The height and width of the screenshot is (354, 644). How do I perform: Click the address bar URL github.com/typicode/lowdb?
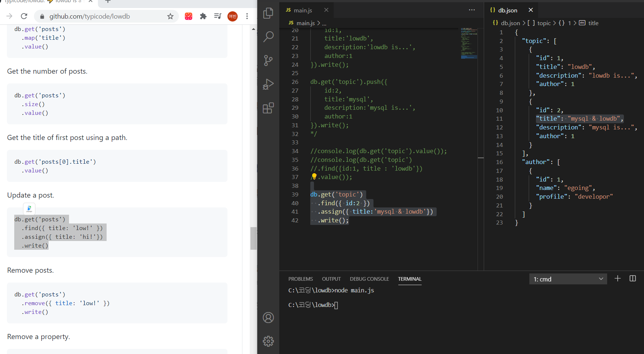pos(90,16)
